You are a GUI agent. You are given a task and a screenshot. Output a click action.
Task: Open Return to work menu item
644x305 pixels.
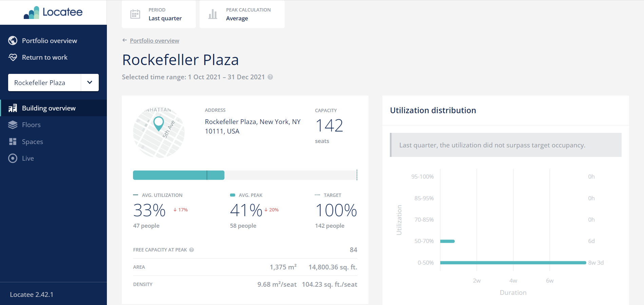pos(45,57)
